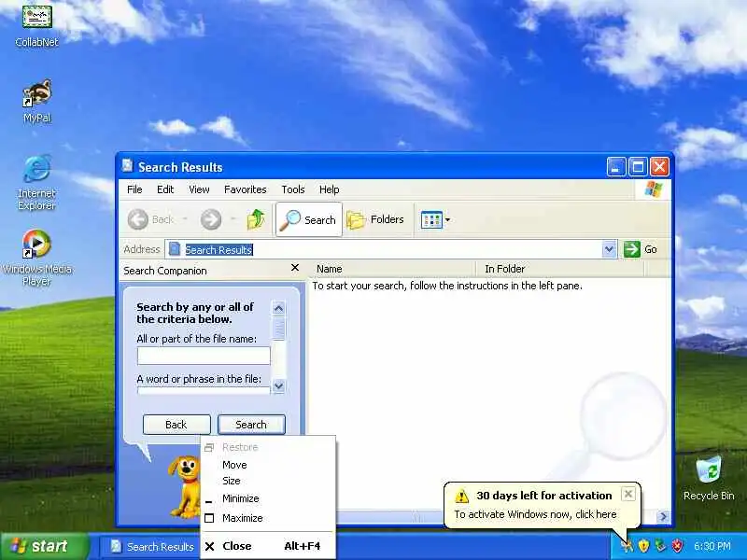
Task: Sort results by Name column
Action: (391, 269)
